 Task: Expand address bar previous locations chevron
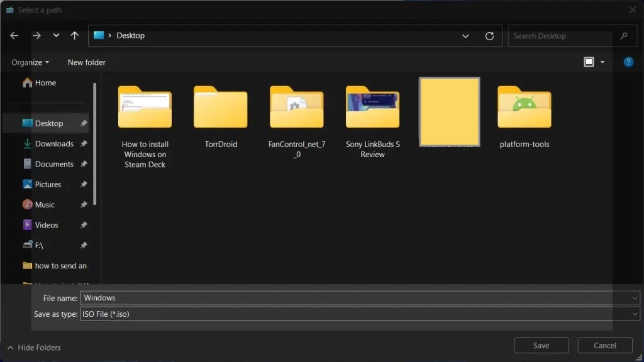click(x=465, y=36)
